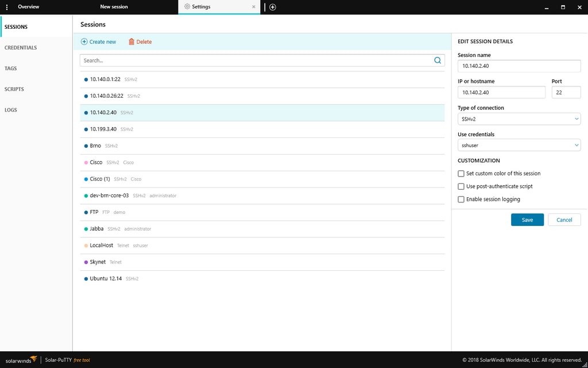Open the Credentials section in the sidebar
The width and height of the screenshot is (588, 368).
(21, 47)
